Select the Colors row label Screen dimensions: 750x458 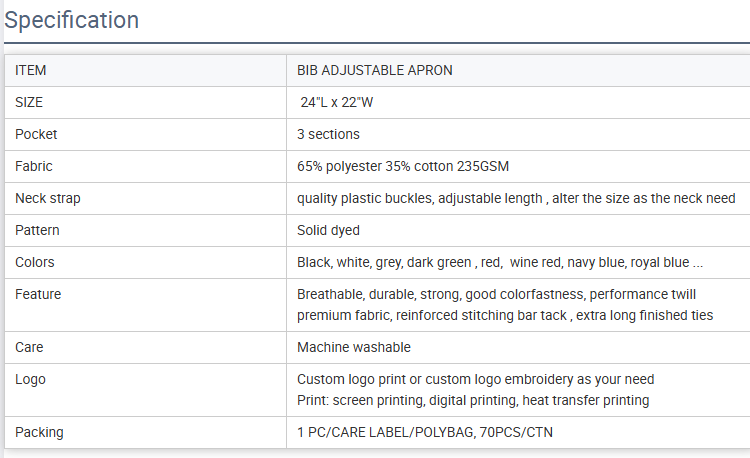pos(34,262)
